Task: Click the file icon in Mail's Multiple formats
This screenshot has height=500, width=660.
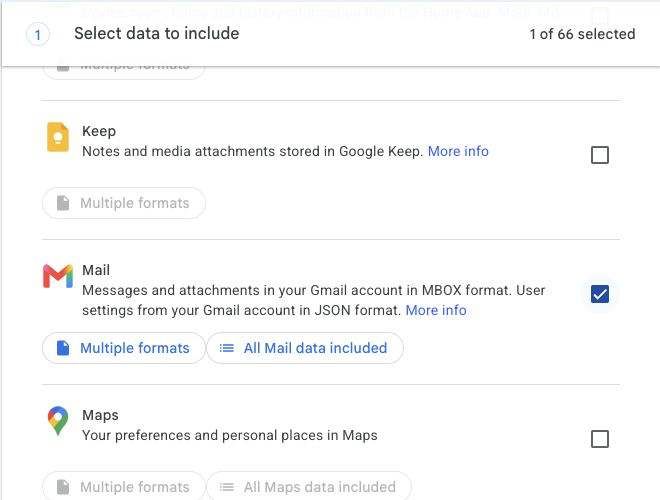Action: (63, 348)
